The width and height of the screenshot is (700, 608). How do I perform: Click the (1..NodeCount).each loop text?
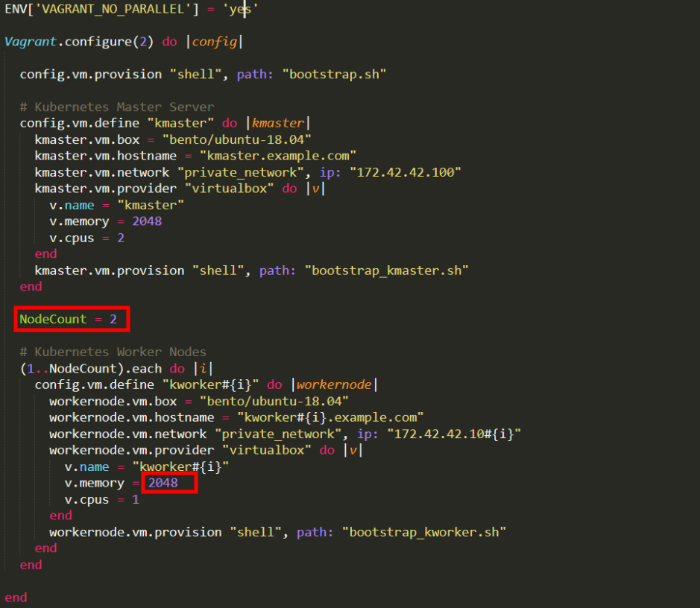tap(91, 369)
